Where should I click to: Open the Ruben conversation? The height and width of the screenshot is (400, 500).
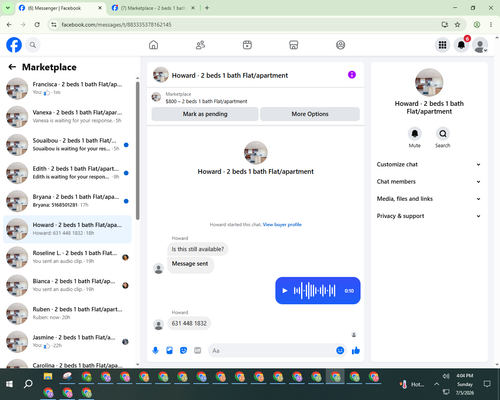point(67,314)
